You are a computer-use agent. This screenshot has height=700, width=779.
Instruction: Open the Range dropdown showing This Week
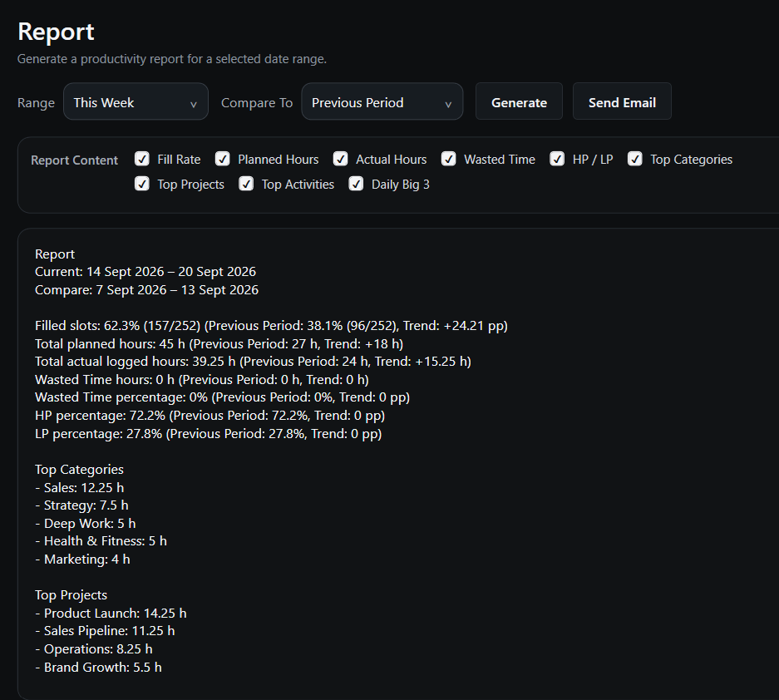coord(136,101)
